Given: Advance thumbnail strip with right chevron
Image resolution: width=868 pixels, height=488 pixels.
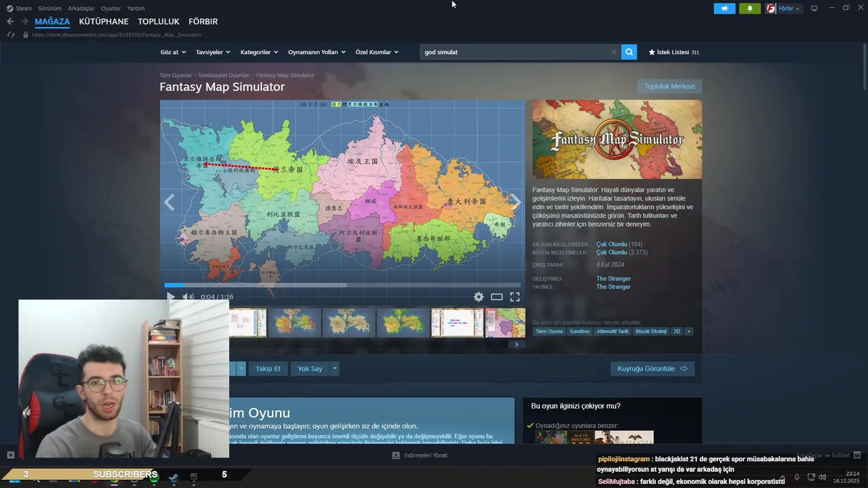Looking at the screenshot, I should tap(516, 344).
